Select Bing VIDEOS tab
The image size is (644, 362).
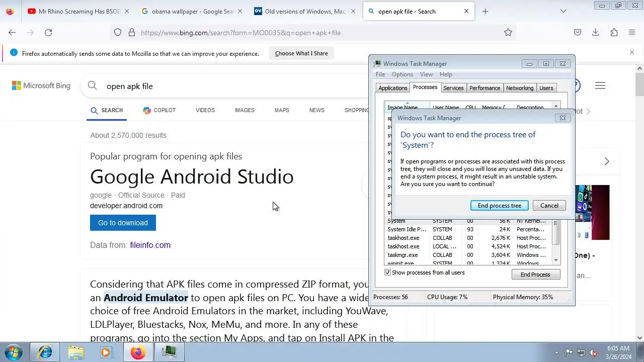205,110
